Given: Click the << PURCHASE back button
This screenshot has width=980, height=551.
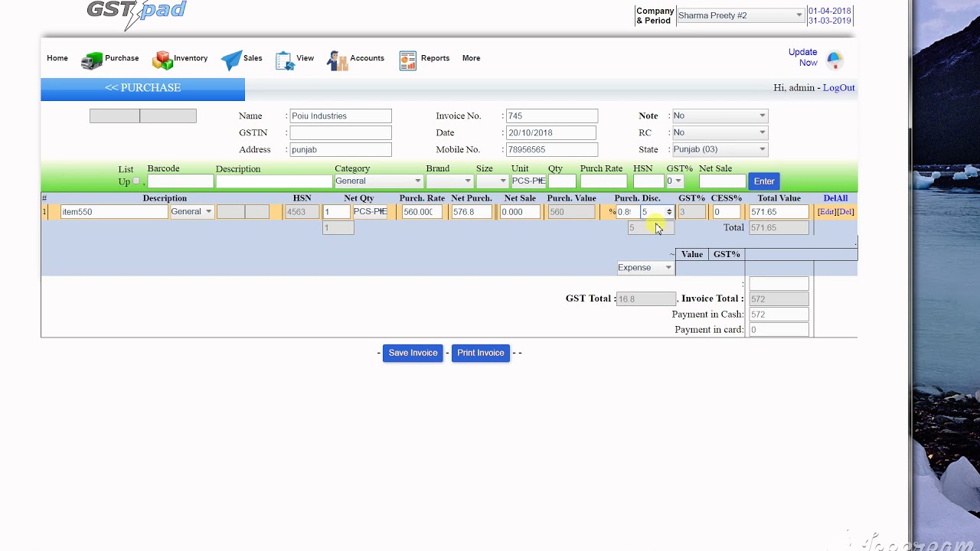Looking at the screenshot, I should 142,88.
